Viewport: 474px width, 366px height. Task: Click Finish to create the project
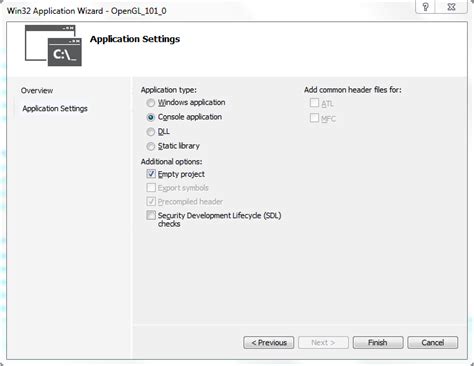[x=378, y=343]
